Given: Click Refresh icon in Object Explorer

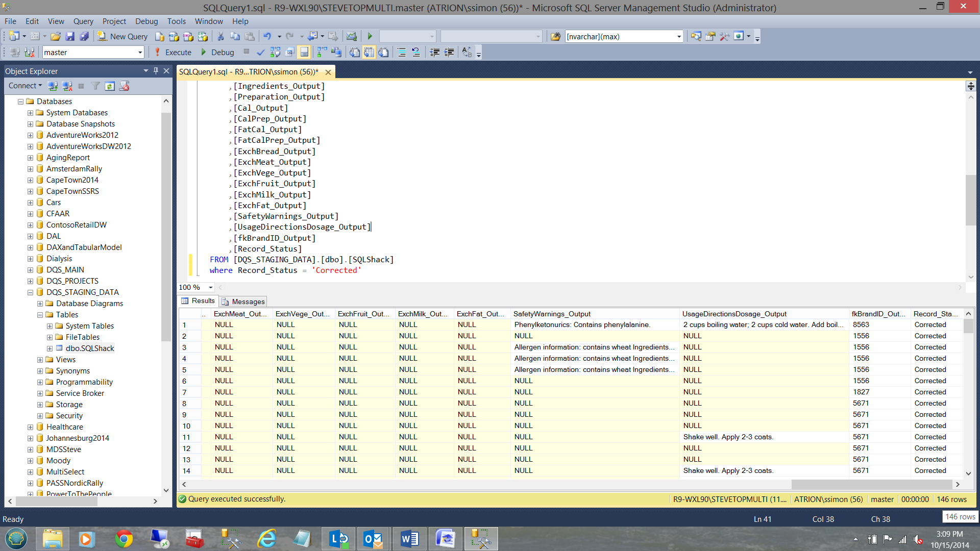Looking at the screenshot, I should pos(110,86).
